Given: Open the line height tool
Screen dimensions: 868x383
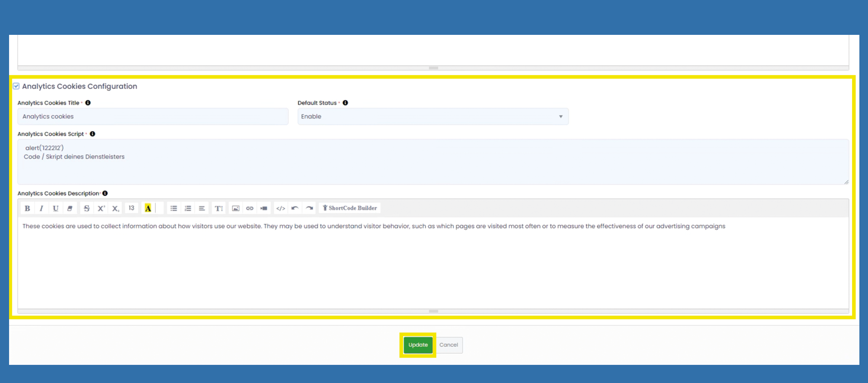Looking at the screenshot, I should [x=219, y=208].
